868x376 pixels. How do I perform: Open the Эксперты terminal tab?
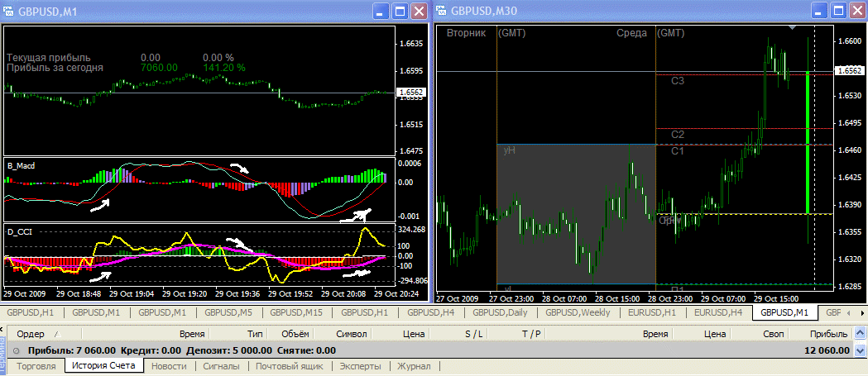coord(361,366)
